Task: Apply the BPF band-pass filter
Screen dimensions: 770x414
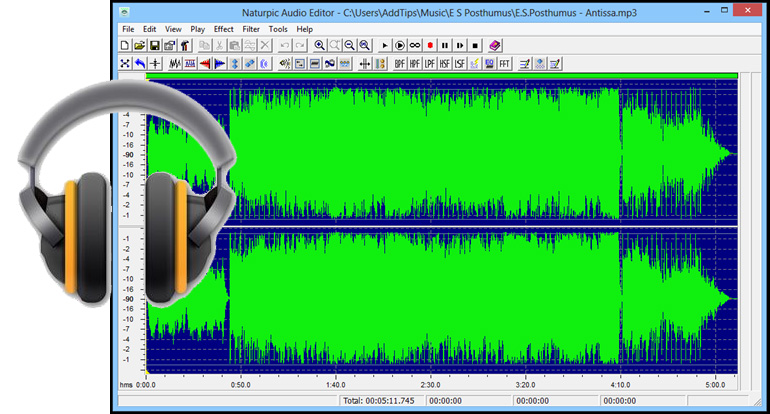Action: click(400, 64)
